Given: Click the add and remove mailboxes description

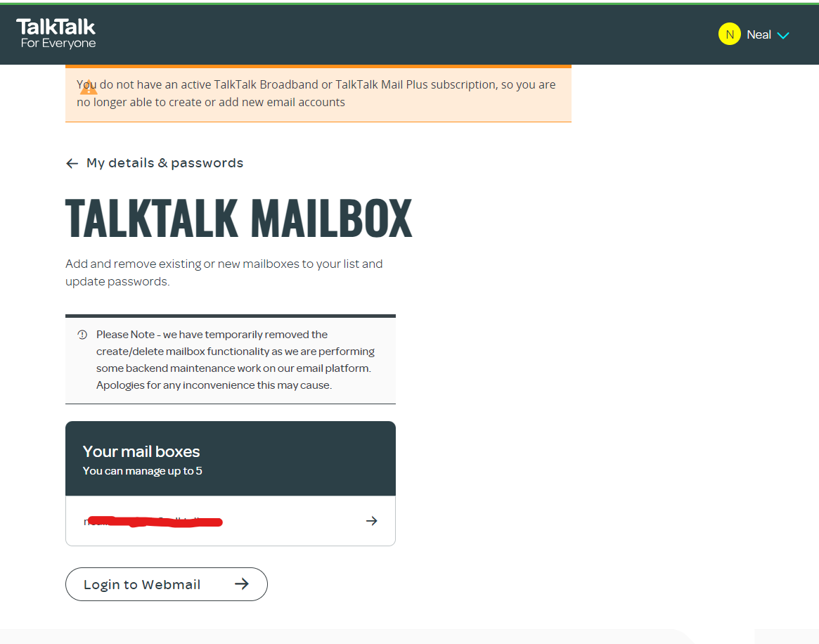Looking at the screenshot, I should pyautogui.click(x=224, y=272).
